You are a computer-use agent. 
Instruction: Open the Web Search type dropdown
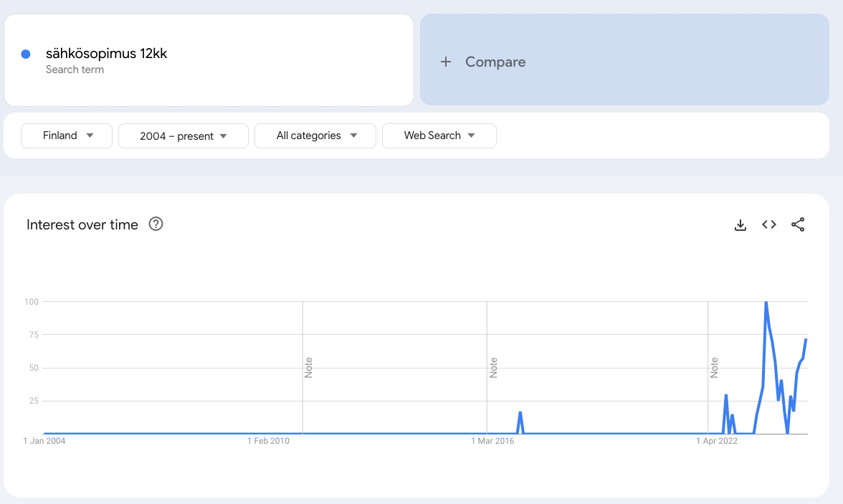tap(439, 135)
